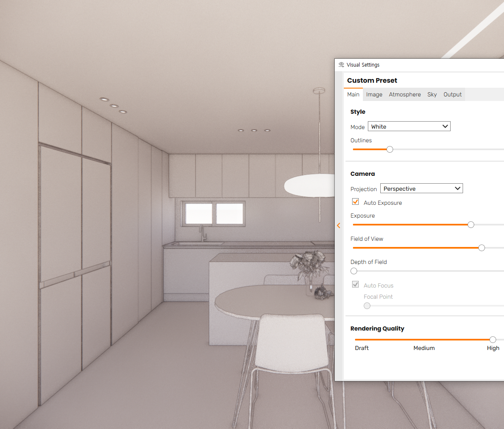Open the Atmosphere tab
Image resolution: width=504 pixels, height=429 pixels.
coord(405,94)
